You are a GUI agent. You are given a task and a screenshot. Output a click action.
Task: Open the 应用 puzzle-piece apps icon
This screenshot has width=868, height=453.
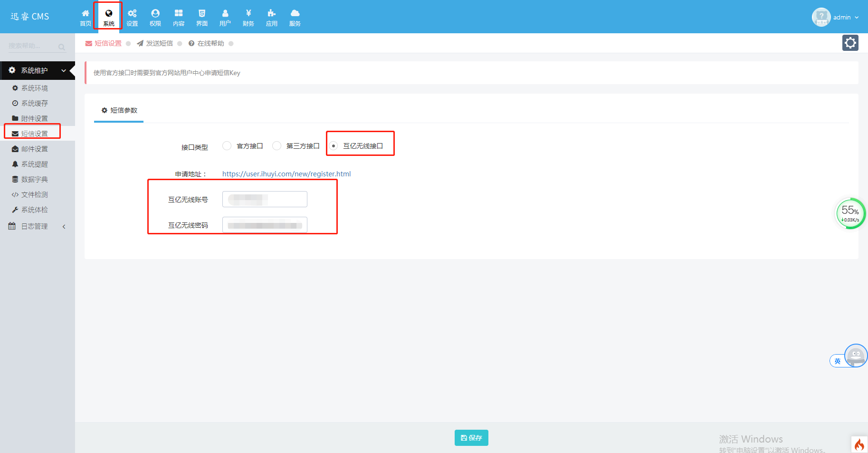coord(272,17)
